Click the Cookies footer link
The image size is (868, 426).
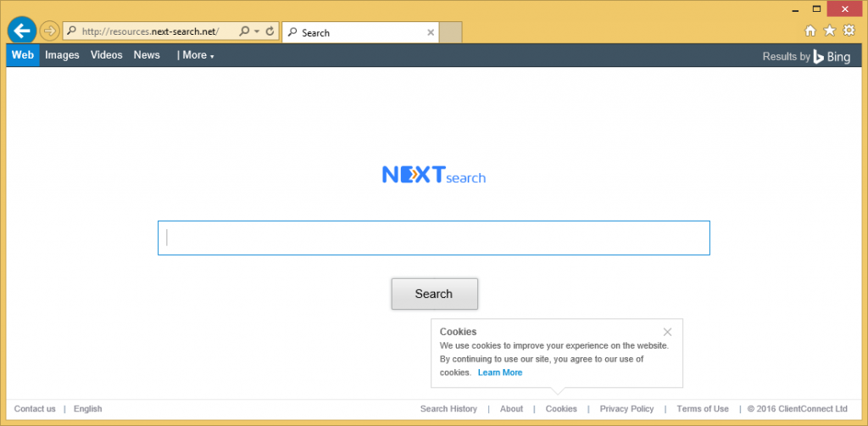561,409
